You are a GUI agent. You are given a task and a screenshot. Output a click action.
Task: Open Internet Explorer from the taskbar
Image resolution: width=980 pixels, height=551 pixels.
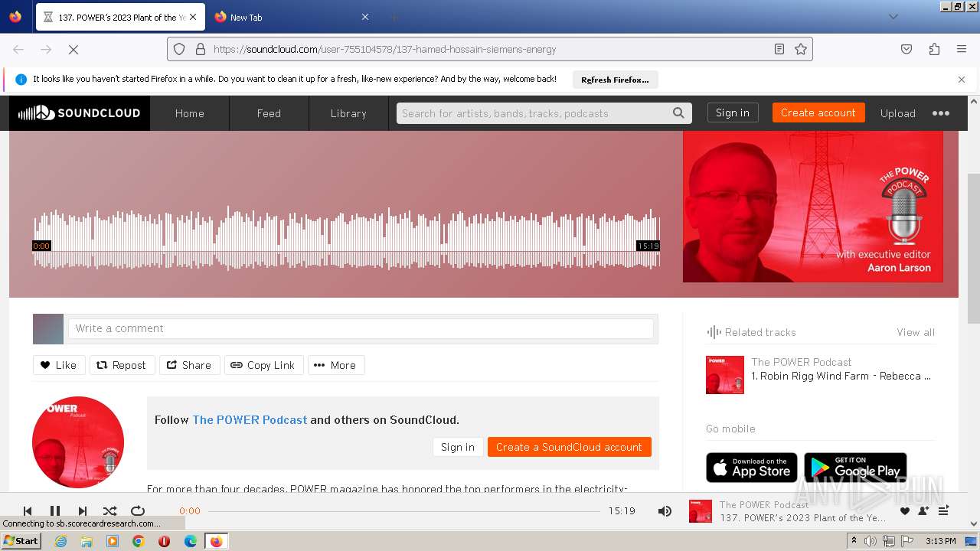tap(60, 541)
